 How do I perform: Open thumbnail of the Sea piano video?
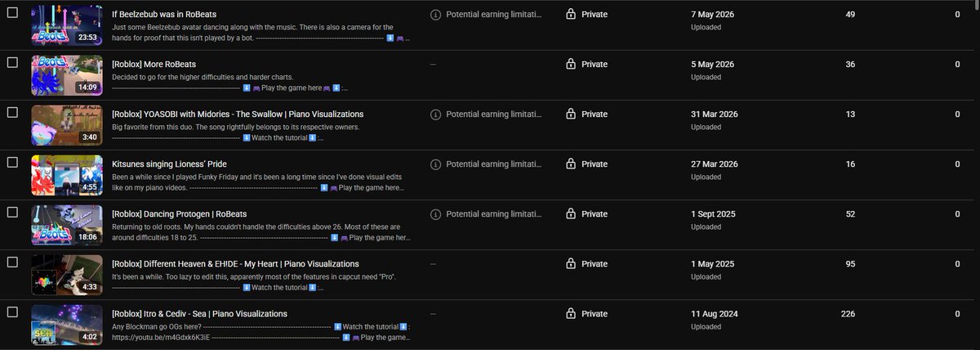click(x=67, y=325)
